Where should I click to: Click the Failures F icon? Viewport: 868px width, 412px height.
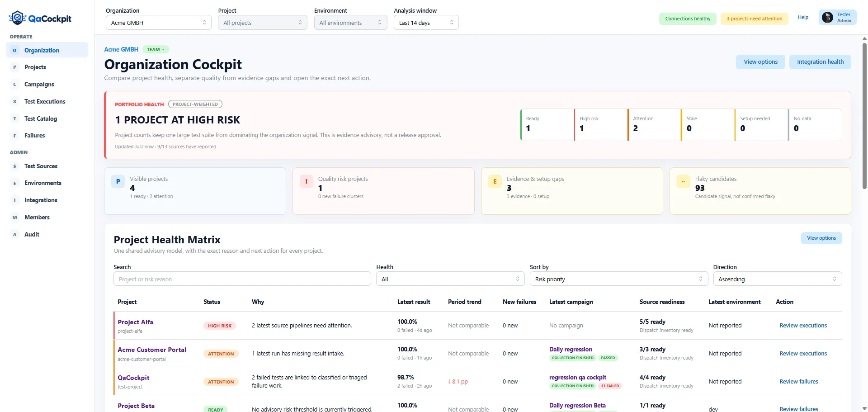14,135
